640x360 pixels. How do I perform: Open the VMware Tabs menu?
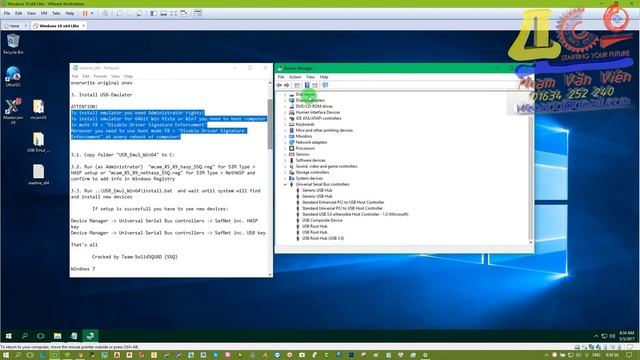(x=56, y=13)
